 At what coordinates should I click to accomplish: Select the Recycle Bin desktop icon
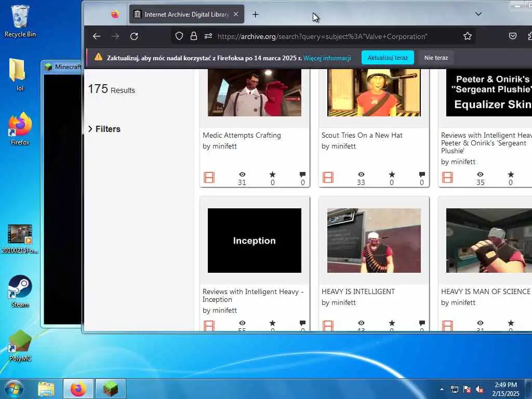(x=20, y=21)
